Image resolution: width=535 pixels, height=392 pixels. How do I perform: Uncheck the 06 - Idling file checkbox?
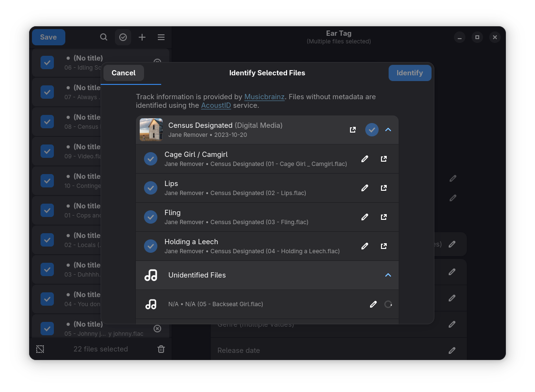tap(47, 62)
